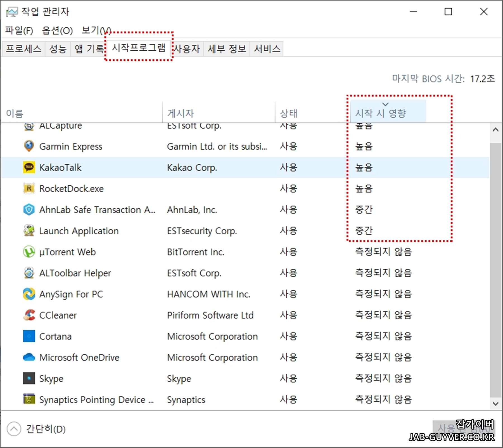Click the Launch Application row icon
The width and height of the screenshot is (503, 448).
[29, 231]
